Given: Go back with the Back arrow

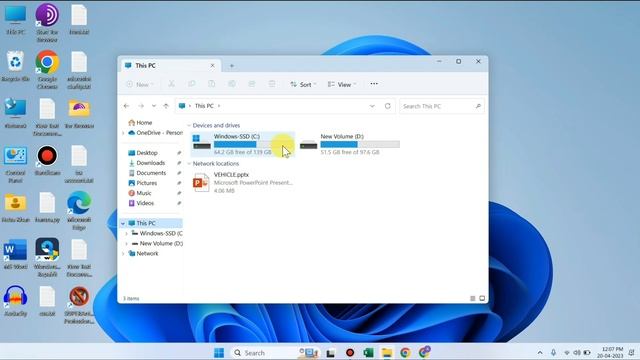Looking at the screenshot, I should click(127, 106).
